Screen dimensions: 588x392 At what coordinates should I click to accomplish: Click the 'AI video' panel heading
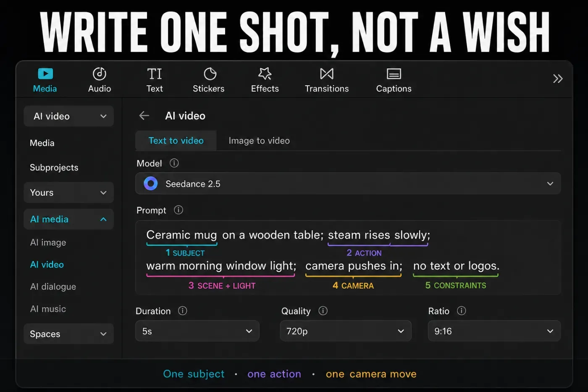click(x=185, y=116)
